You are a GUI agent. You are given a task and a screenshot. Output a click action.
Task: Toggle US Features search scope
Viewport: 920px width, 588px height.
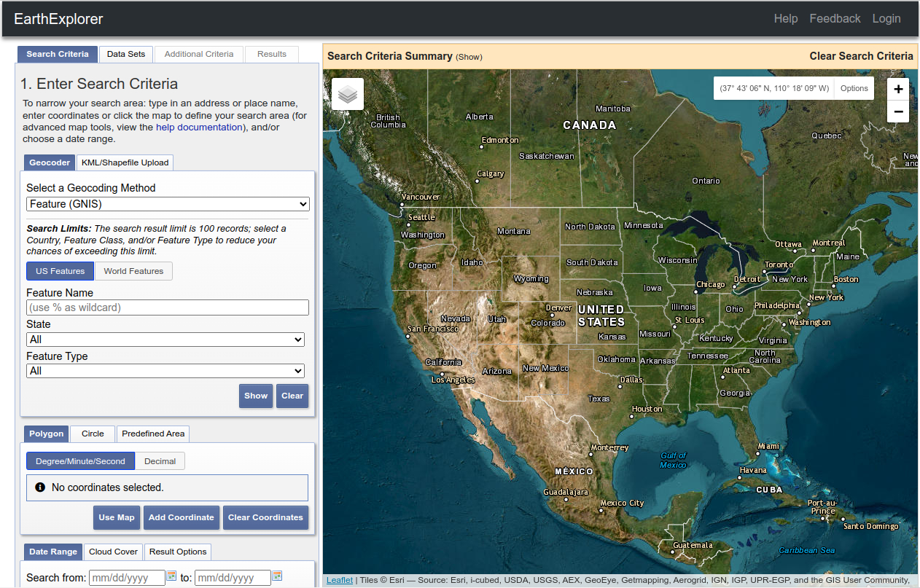click(x=60, y=271)
